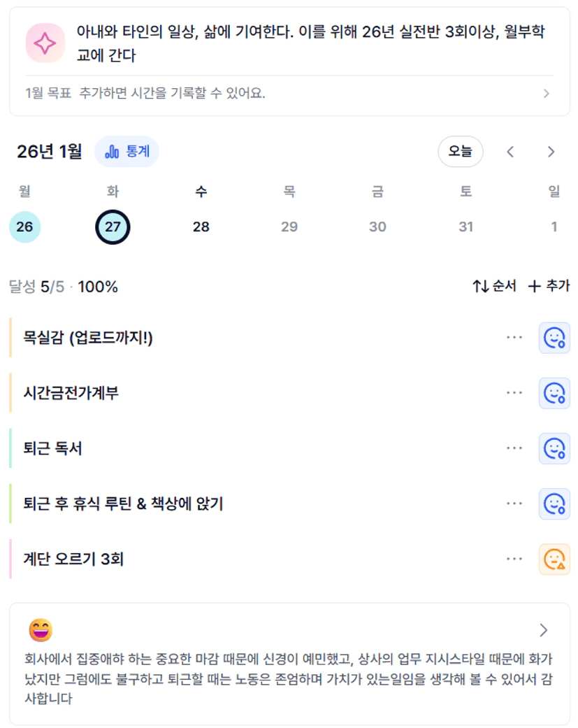
Task: Toggle completion face for 목실감 (업로드까지!)
Action: [554, 338]
